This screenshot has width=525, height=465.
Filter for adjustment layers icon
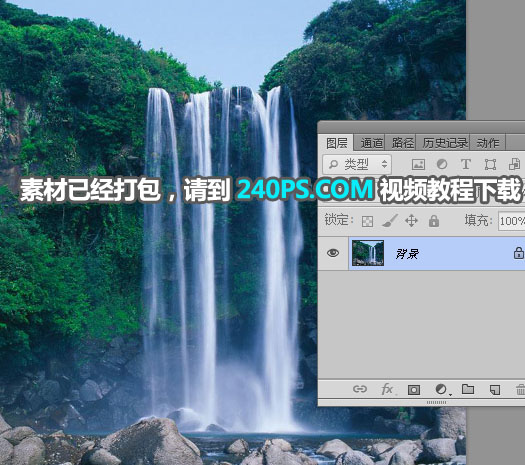point(442,164)
